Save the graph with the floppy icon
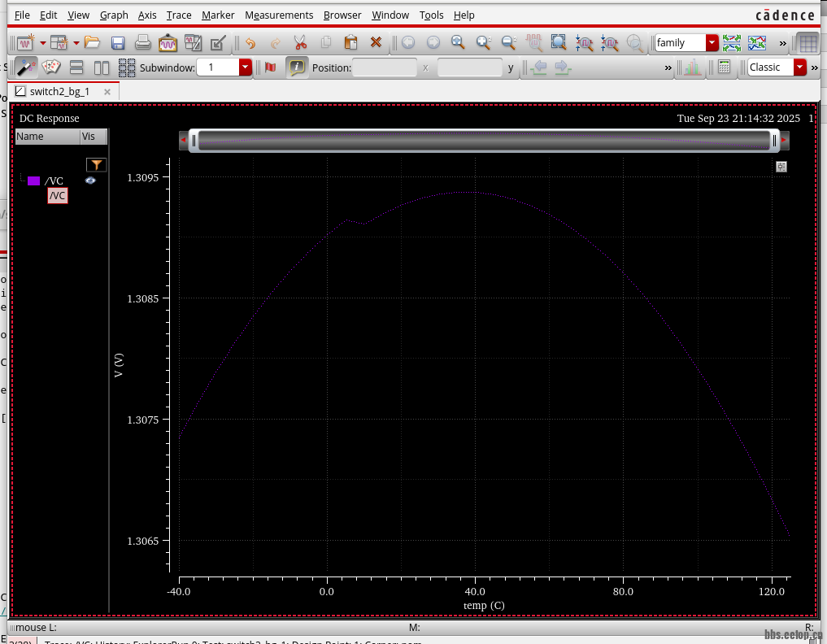The width and height of the screenshot is (827, 644). (x=118, y=43)
